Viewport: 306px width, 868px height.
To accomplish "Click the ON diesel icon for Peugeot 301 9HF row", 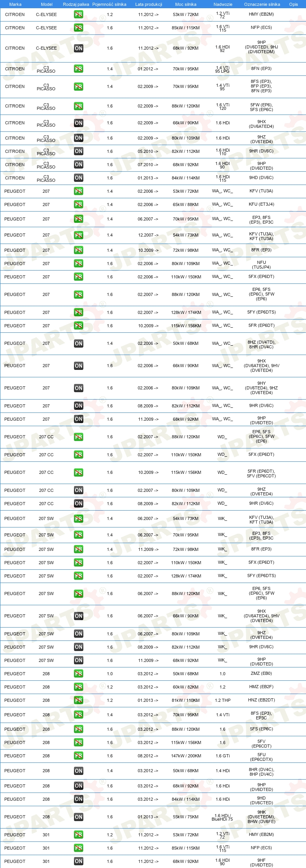I will tap(79, 861).
